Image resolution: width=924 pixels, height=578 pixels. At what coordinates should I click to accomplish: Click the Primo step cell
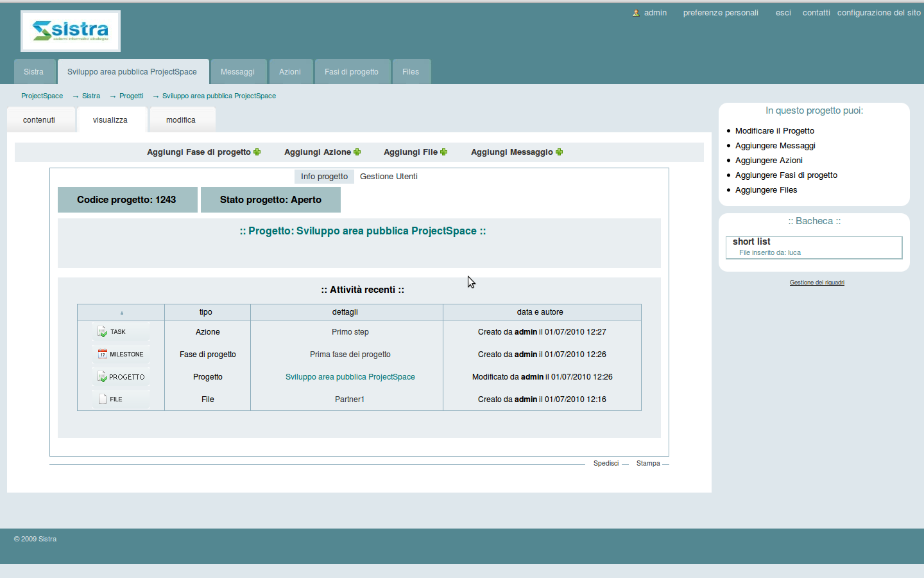(x=350, y=332)
